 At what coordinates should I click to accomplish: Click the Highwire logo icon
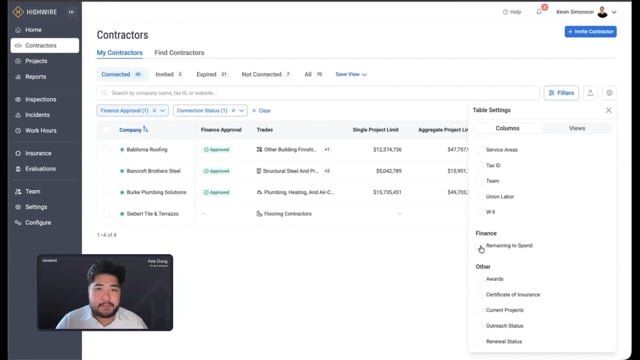(18, 12)
